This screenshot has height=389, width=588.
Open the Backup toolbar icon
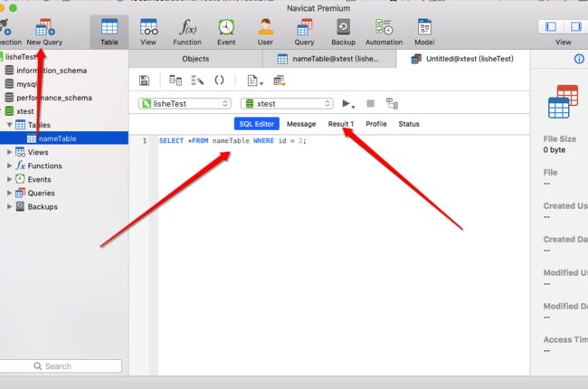point(343,32)
